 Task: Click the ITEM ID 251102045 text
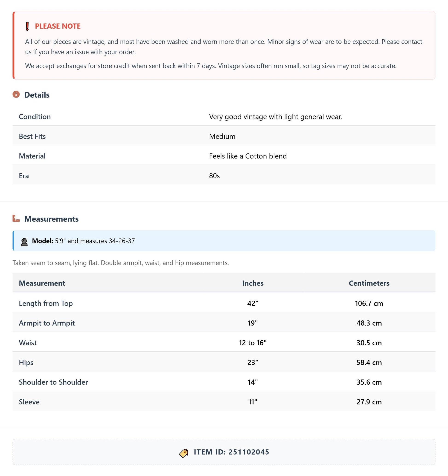(231, 452)
